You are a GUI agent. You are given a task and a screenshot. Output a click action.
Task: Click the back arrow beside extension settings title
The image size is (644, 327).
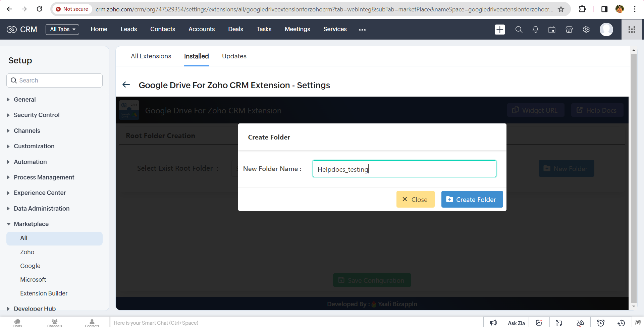click(x=126, y=85)
